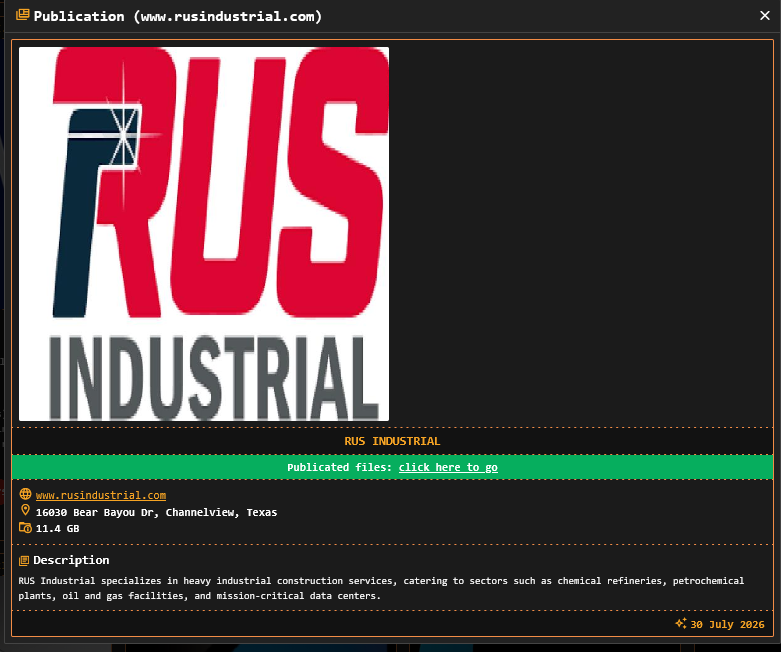Close the Publication dialog
This screenshot has height=652, width=781.
tap(765, 16)
